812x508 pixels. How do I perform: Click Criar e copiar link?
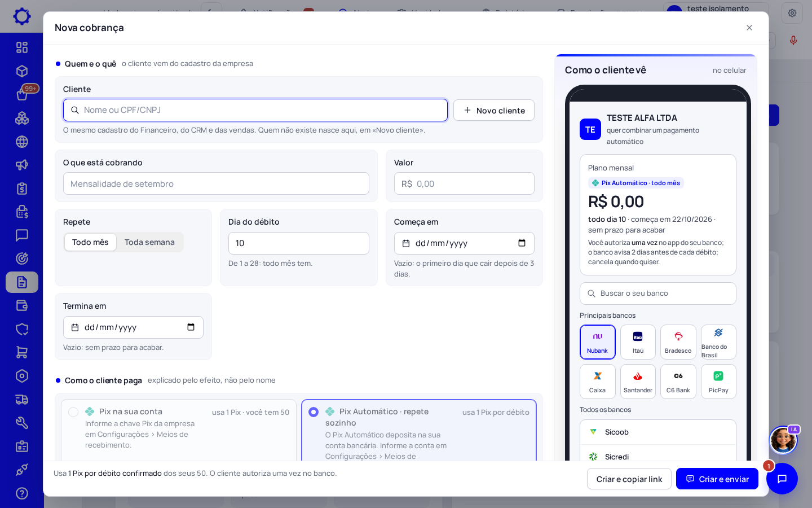pyautogui.click(x=629, y=479)
